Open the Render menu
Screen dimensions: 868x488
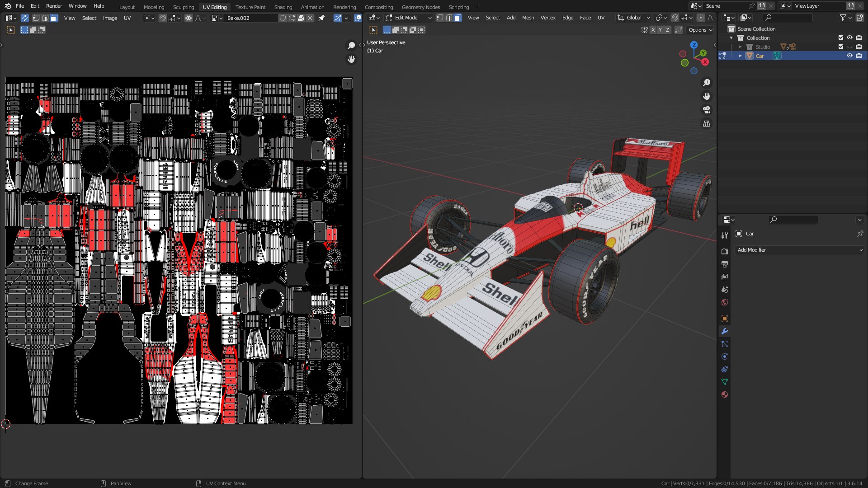coord(54,6)
